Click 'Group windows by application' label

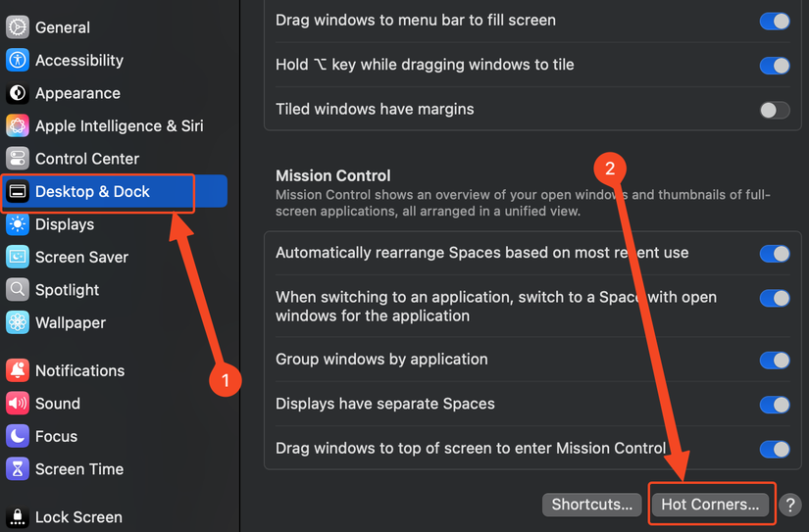(381, 360)
